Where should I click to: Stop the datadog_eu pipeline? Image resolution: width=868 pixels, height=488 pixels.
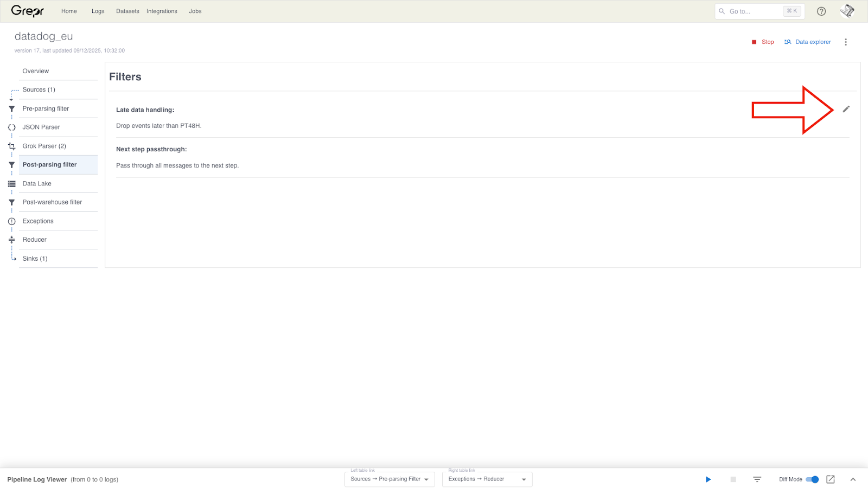tap(763, 42)
